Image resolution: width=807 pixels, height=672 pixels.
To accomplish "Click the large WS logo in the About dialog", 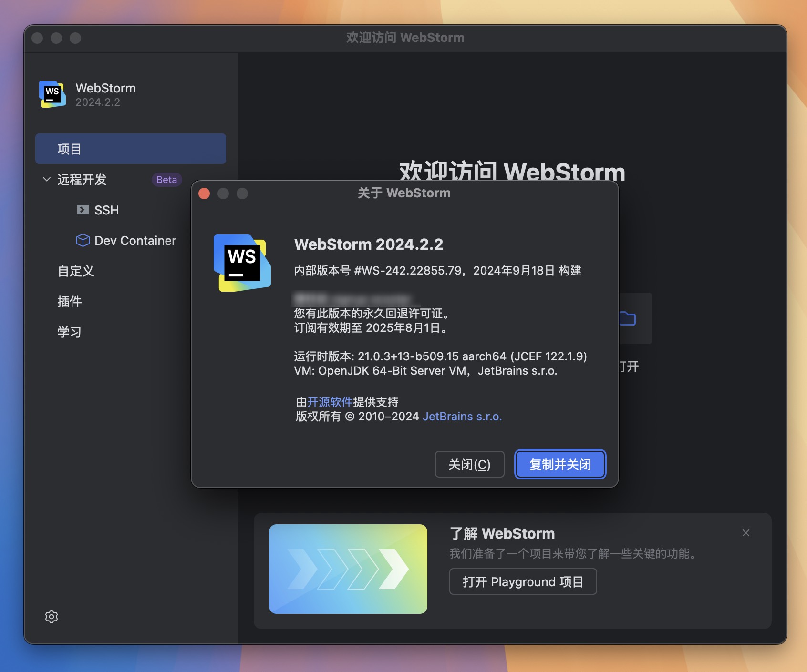I will click(x=242, y=263).
